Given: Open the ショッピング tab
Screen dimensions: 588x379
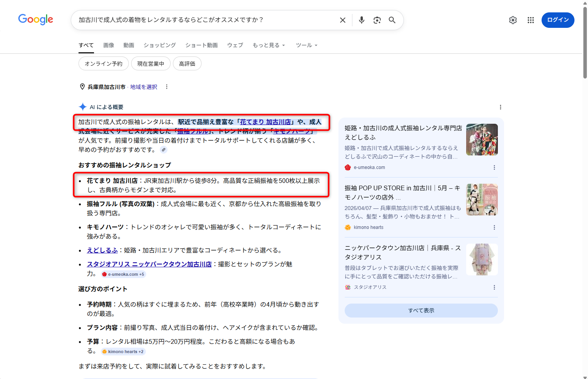Looking at the screenshot, I should pos(160,45).
